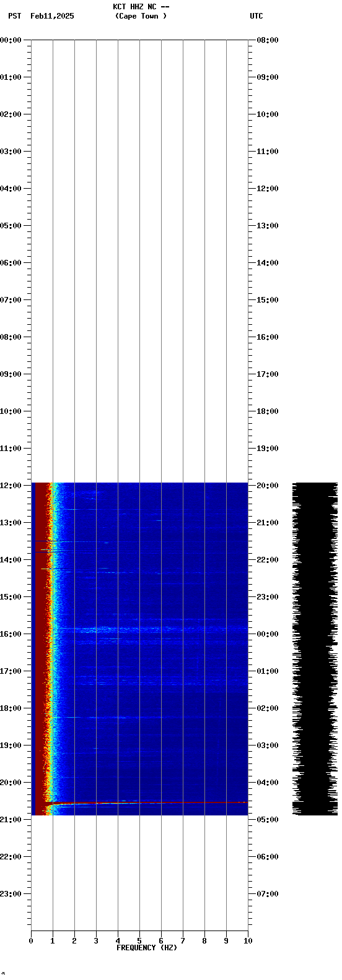
Task: Click the '0' frequency axis tick label
Action: (31, 941)
